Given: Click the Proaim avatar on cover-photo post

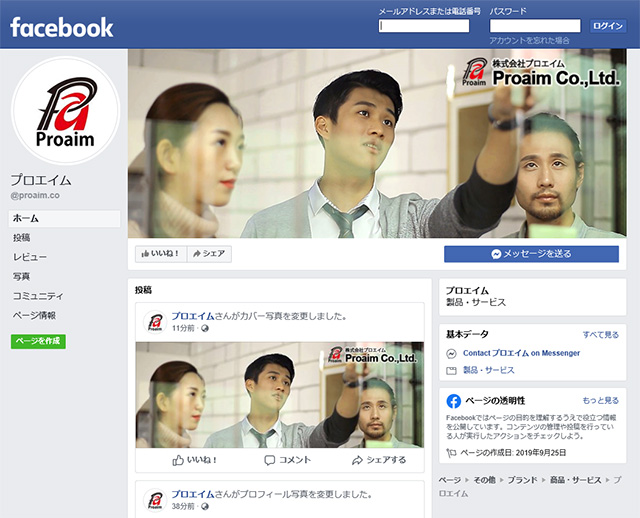Looking at the screenshot, I should tap(155, 322).
